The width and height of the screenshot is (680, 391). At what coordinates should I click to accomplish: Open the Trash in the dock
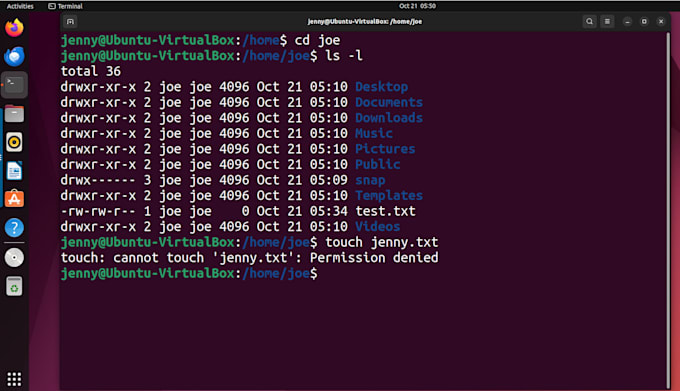pyautogui.click(x=14, y=286)
